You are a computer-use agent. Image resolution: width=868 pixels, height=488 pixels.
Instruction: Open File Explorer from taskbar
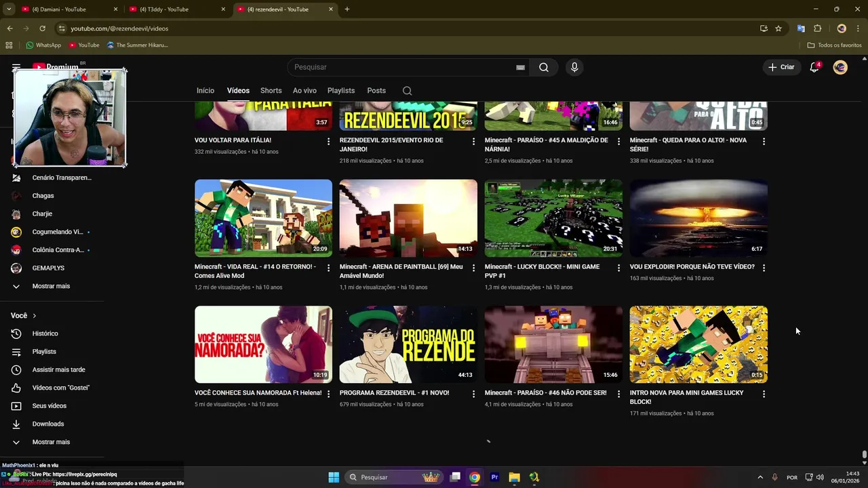point(514,477)
